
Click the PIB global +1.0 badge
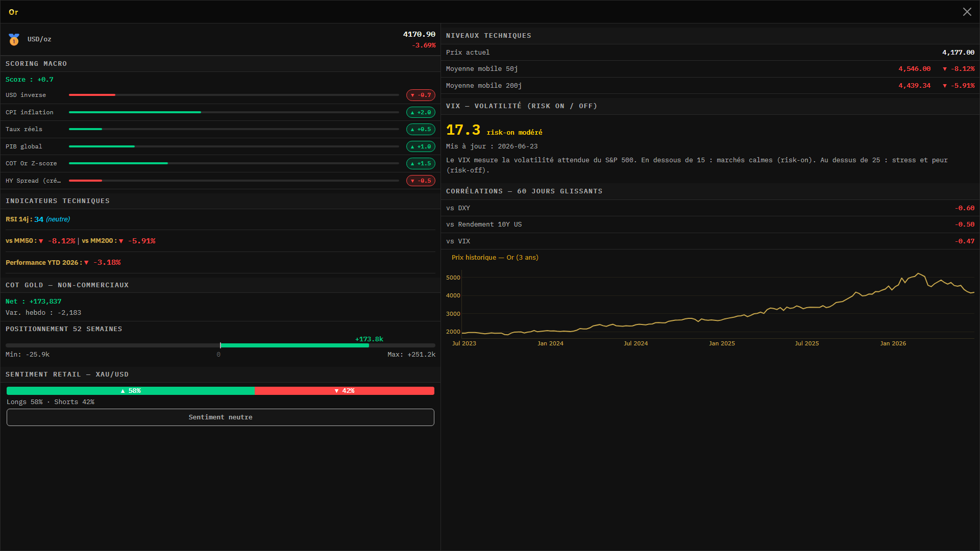[x=421, y=146]
